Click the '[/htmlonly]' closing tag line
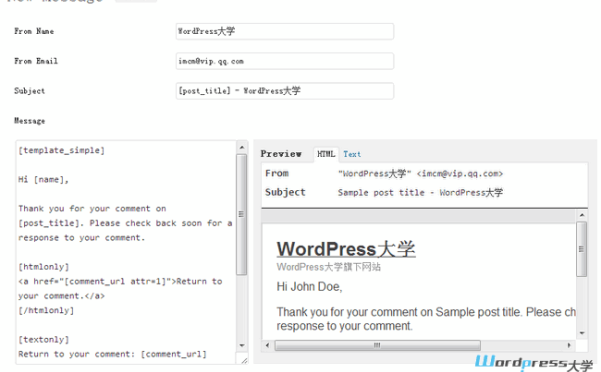Viewport: 601px width, 372px height. tap(46, 310)
